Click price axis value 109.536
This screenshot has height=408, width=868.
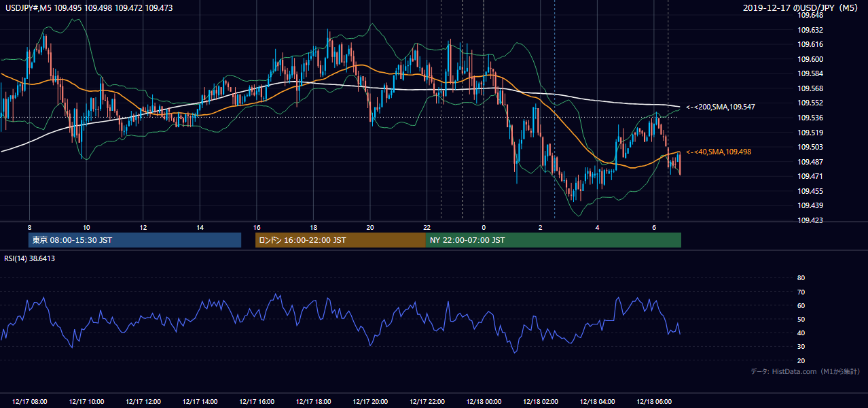810,118
